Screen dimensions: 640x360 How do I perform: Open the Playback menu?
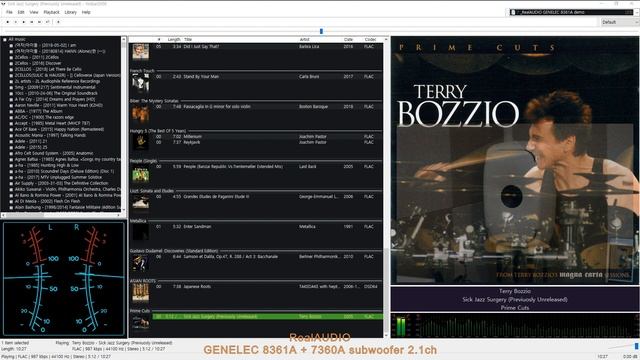tap(51, 12)
